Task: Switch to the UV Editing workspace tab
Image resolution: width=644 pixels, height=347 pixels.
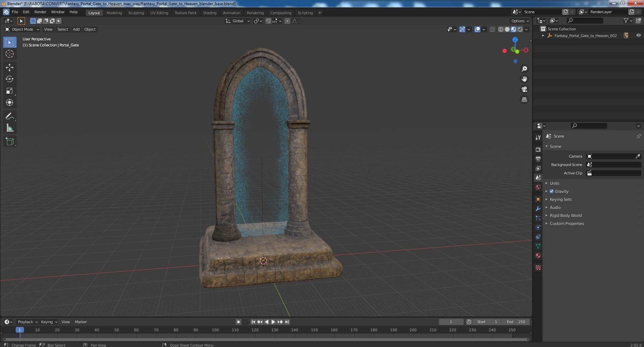Action: [159, 13]
